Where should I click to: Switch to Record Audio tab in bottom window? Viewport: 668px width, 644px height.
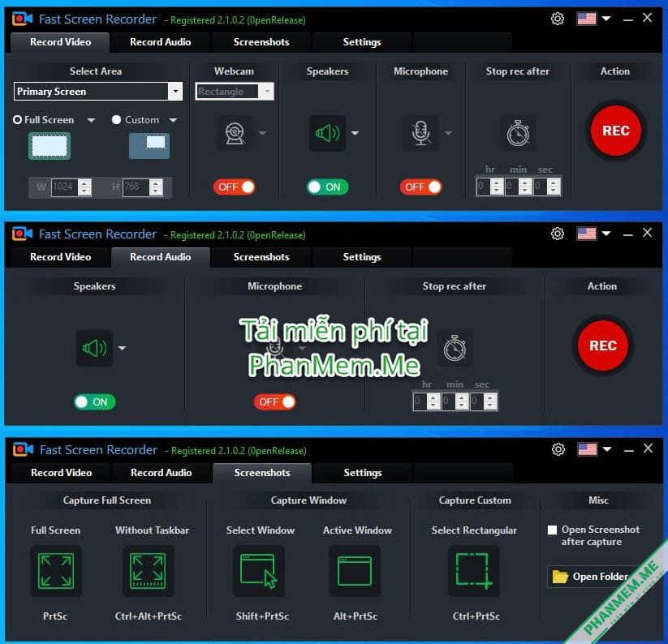tap(161, 473)
